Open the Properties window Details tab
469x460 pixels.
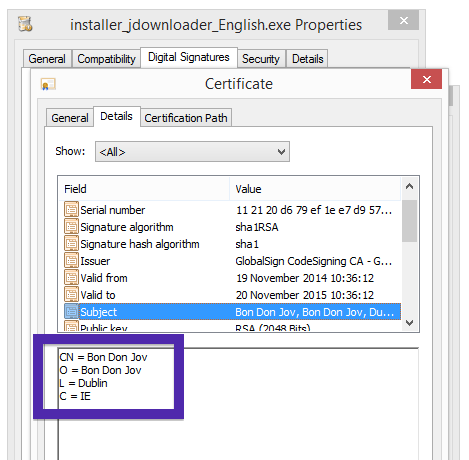coord(308,59)
